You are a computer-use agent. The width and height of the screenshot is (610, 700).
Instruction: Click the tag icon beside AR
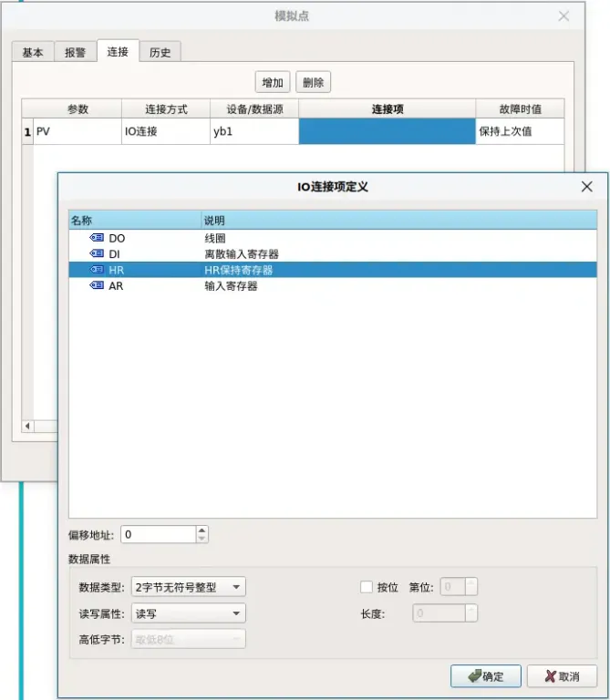point(97,285)
